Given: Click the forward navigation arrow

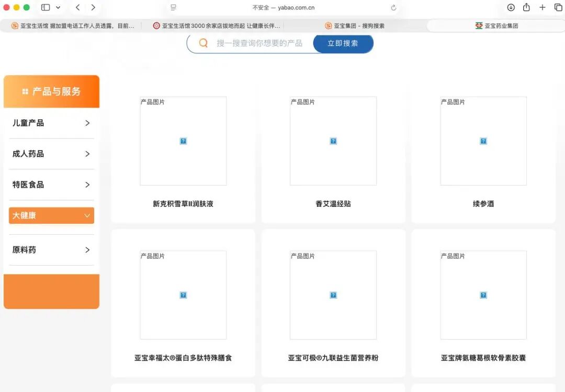Looking at the screenshot, I should click(x=93, y=8).
